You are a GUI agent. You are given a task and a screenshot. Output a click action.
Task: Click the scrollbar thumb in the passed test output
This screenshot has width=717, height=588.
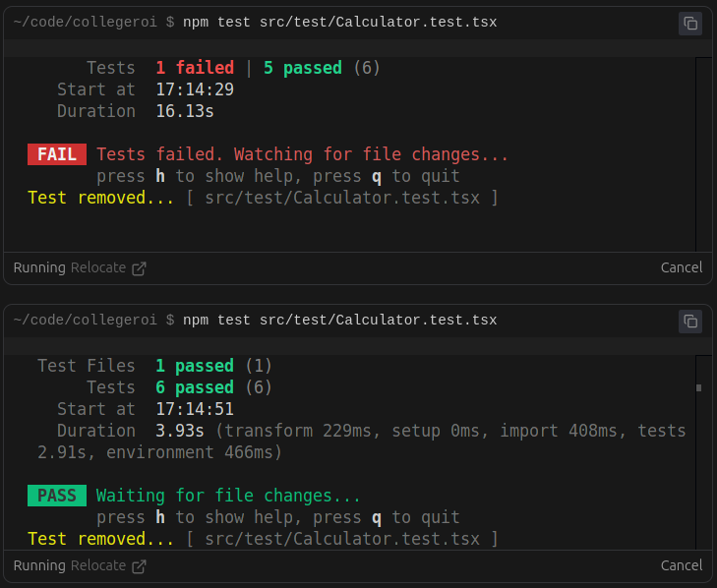tap(698, 387)
